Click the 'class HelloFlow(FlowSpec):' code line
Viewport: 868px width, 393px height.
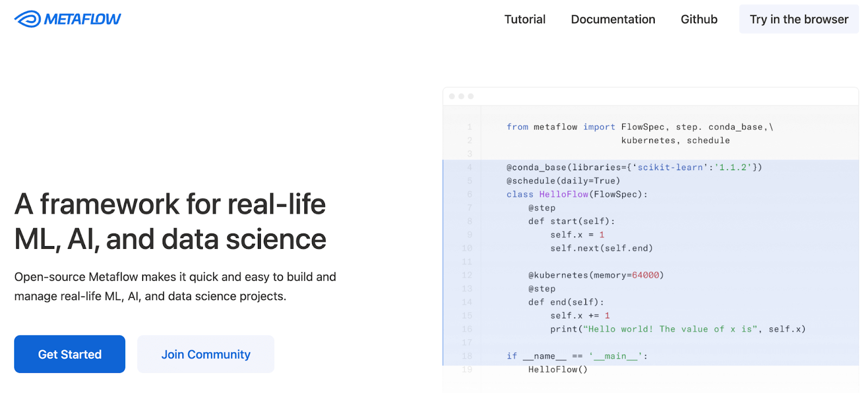[577, 194]
